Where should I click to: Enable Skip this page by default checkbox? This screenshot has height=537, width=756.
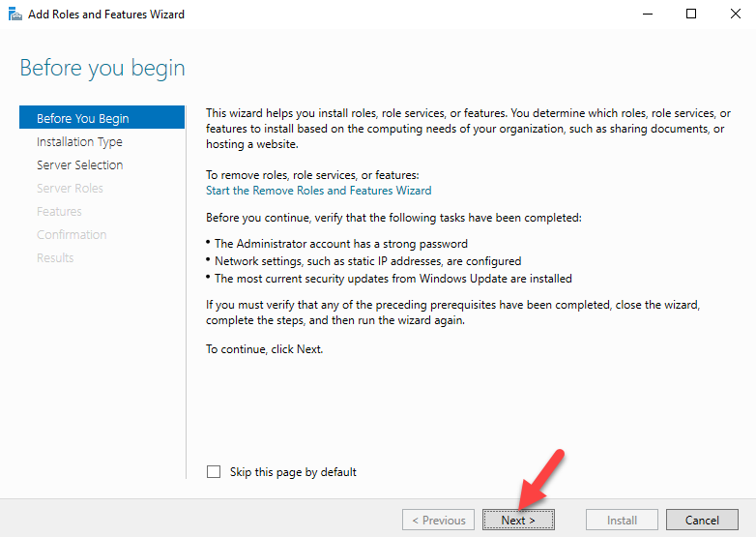click(x=214, y=471)
